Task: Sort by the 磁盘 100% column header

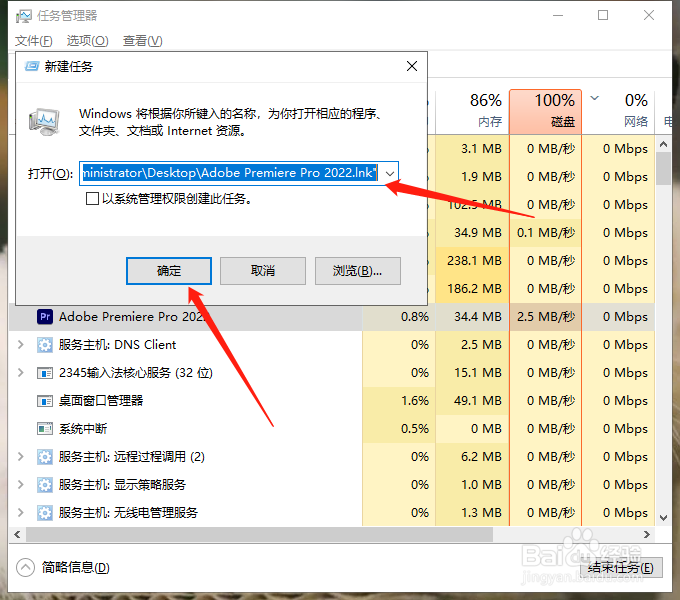Action: coord(546,111)
